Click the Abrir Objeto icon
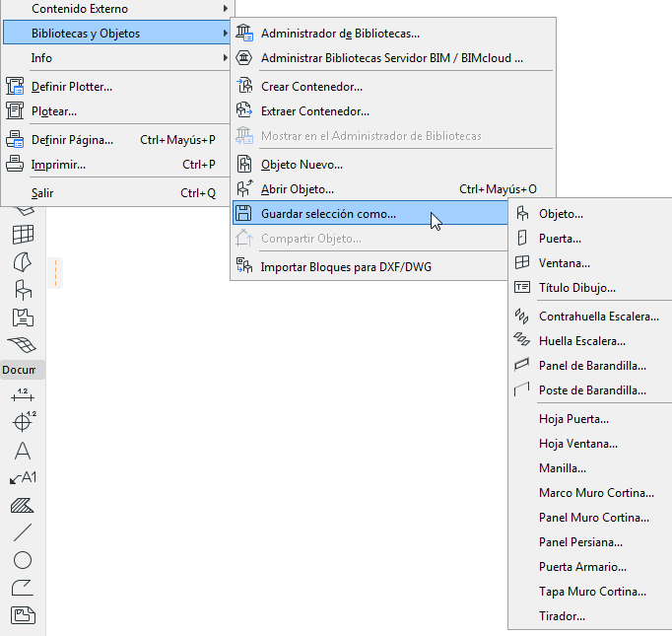The image size is (672, 636). (244, 188)
